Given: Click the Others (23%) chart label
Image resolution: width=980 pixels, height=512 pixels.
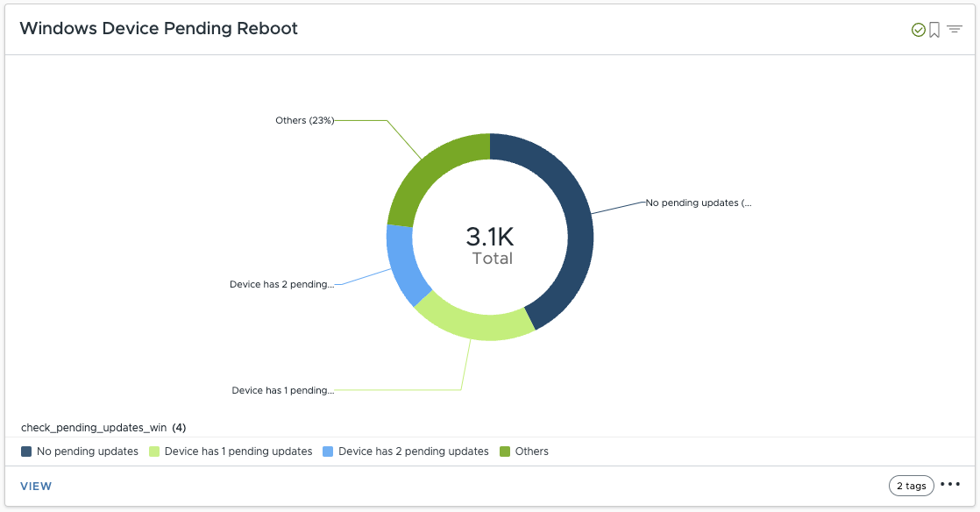Looking at the screenshot, I should click(x=304, y=120).
